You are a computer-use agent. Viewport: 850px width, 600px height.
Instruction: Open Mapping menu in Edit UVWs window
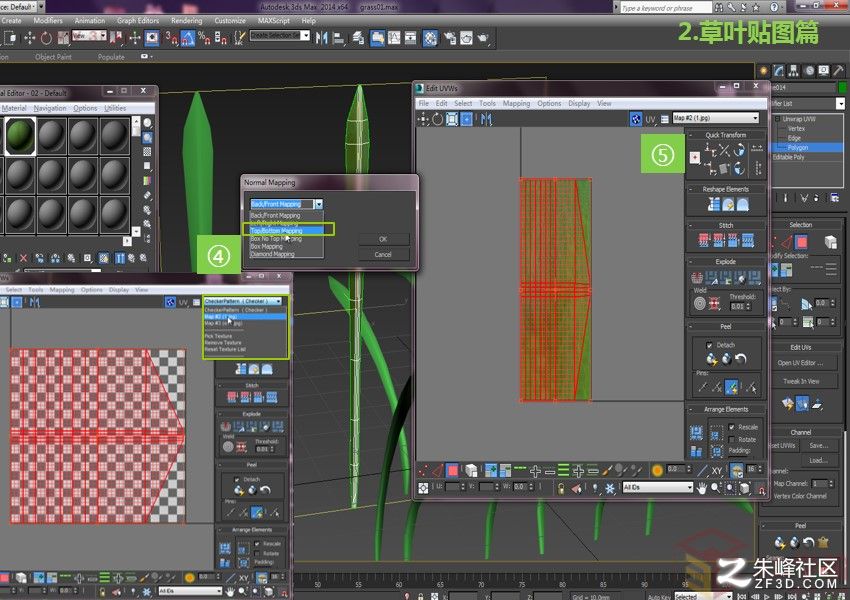click(x=516, y=103)
